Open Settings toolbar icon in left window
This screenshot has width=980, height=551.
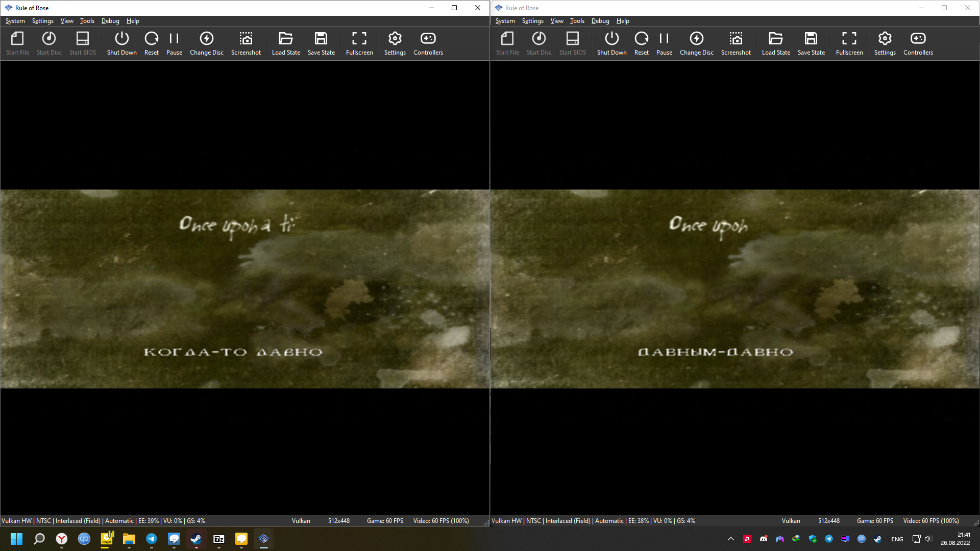point(395,44)
